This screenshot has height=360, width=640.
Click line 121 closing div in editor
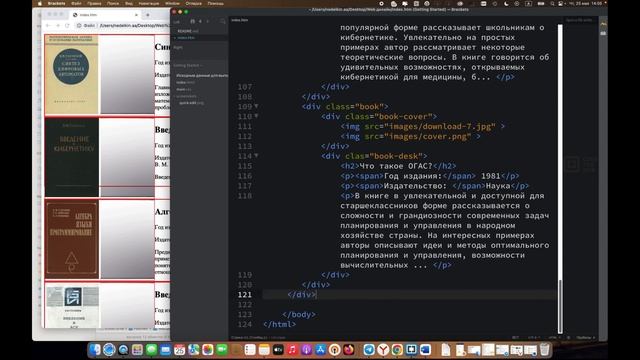click(302, 295)
